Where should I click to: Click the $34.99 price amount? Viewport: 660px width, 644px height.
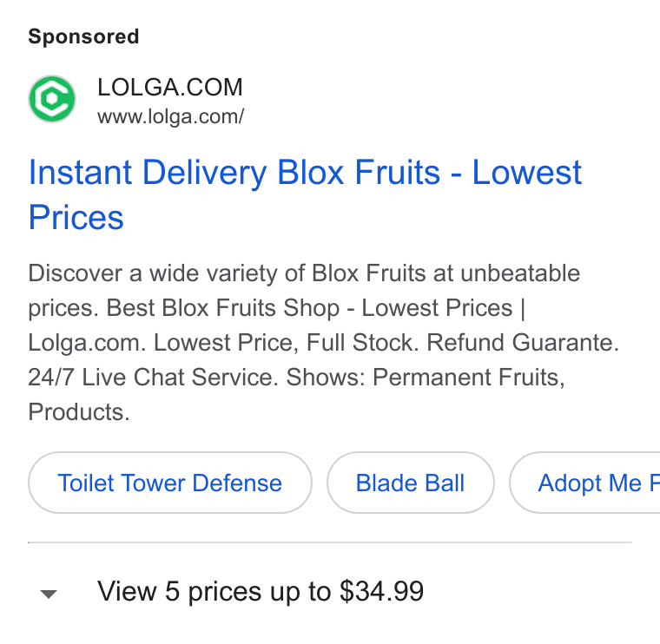point(381,591)
